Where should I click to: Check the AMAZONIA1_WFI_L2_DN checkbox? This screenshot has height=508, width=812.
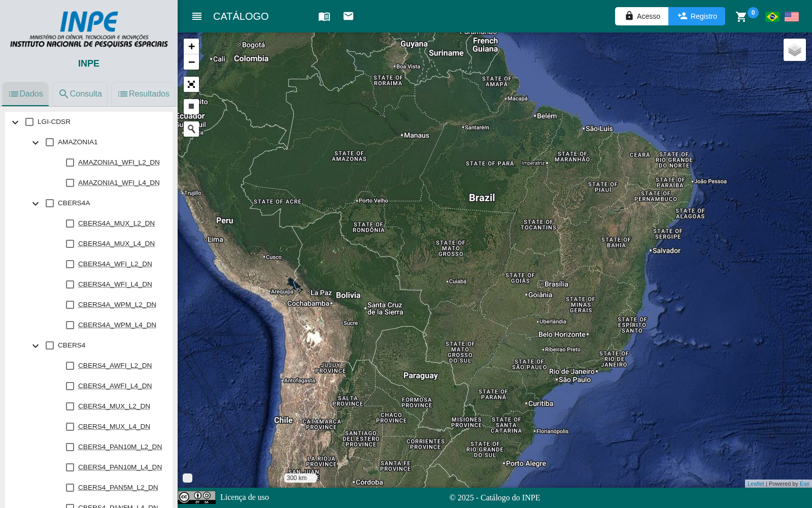click(x=70, y=163)
